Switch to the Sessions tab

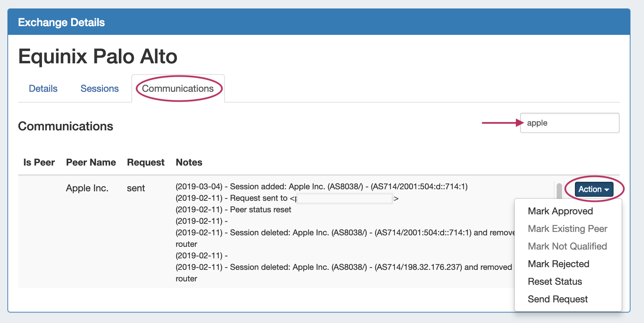point(100,89)
